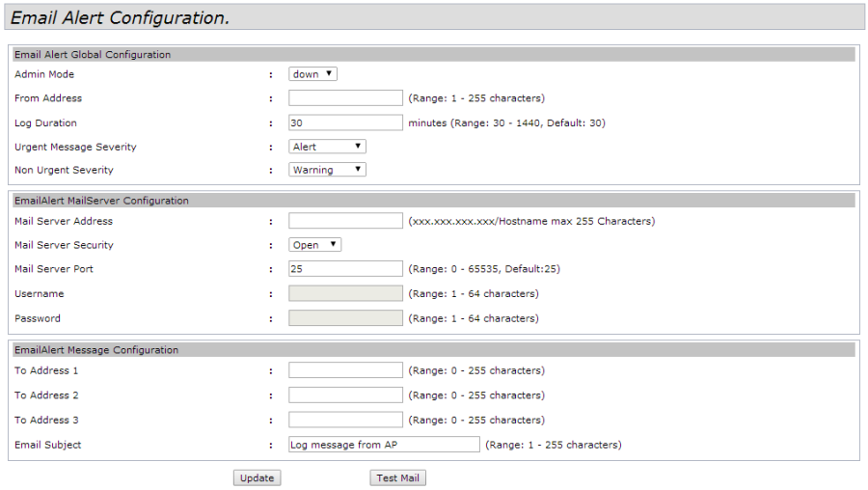Click the Email Subject text field
The image size is (868, 490).
click(x=384, y=445)
